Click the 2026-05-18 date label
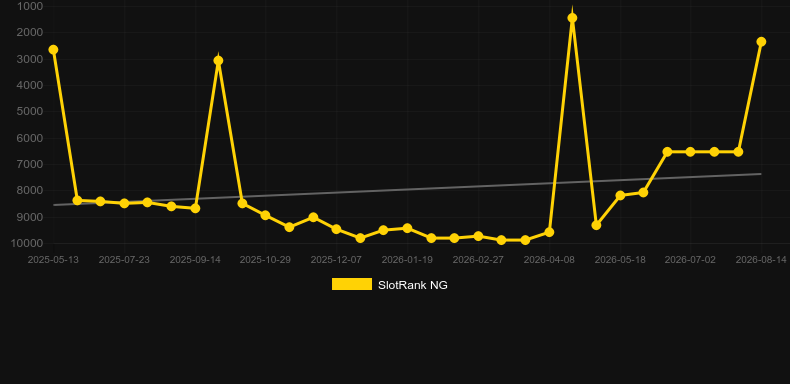 click(620, 260)
